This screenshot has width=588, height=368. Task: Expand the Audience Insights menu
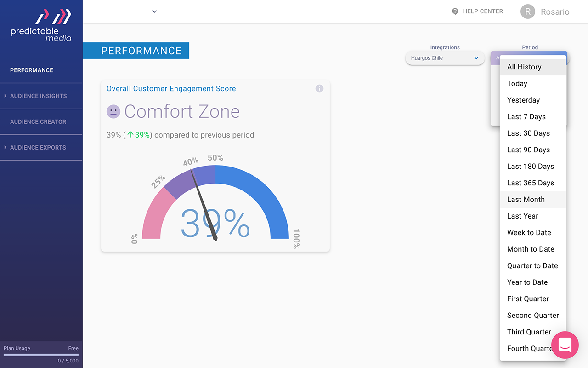point(38,96)
